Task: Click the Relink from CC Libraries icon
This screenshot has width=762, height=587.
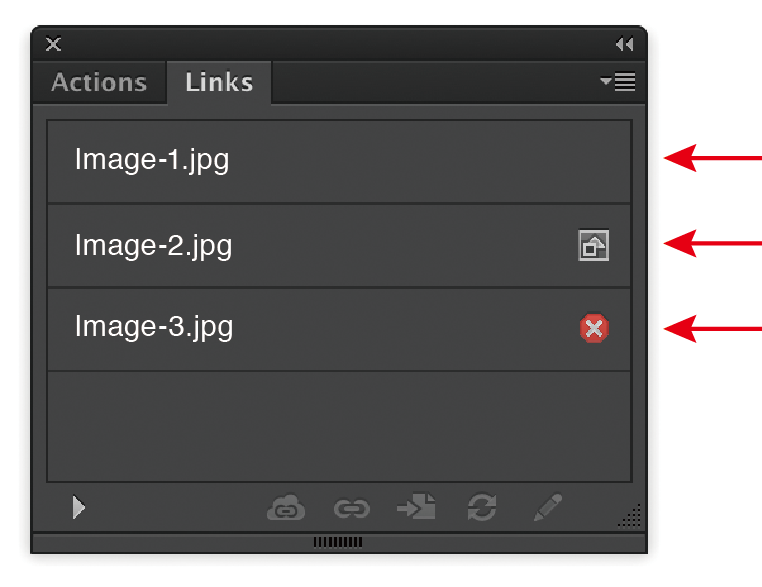Action: click(x=285, y=509)
